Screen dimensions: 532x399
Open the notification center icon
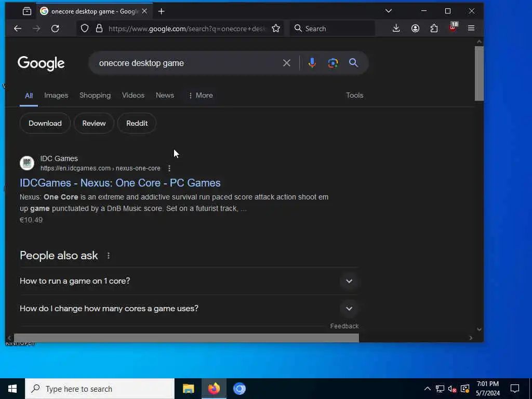515,389
